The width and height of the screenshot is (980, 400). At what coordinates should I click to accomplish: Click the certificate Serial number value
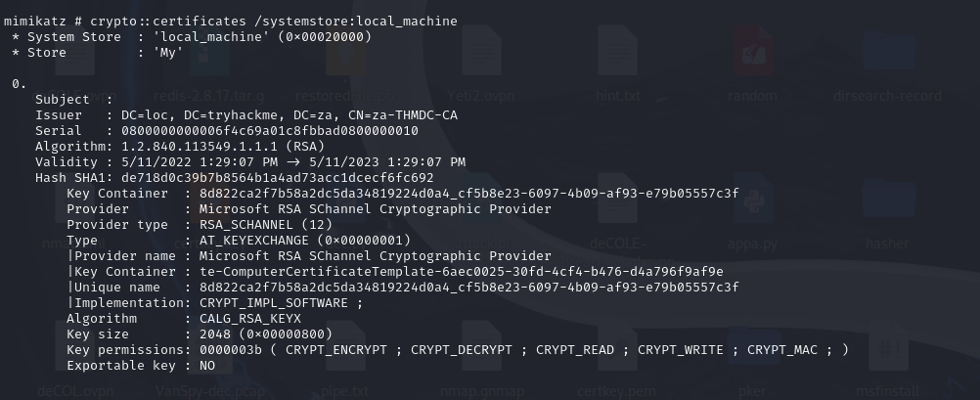coord(269,131)
